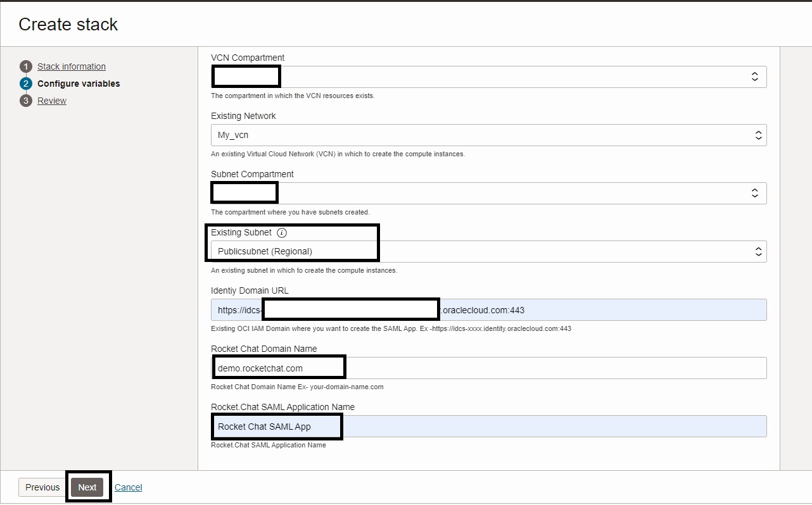Click the Existing Subnet dropdown chevron
Viewport: 812px width, 505px height.
pyautogui.click(x=758, y=251)
